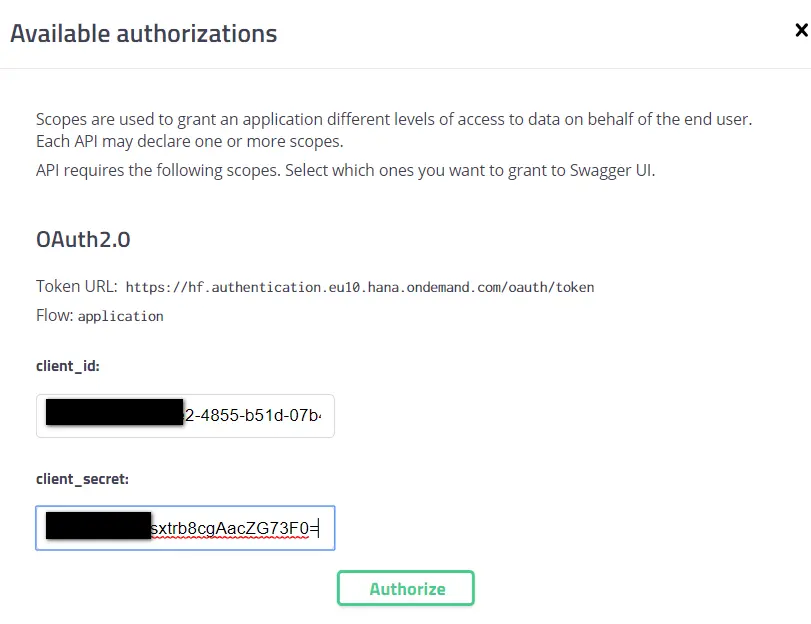The width and height of the screenshot is (811, 624).
Task: Focus the client_secret input field
Action: (x=185, y=526)
